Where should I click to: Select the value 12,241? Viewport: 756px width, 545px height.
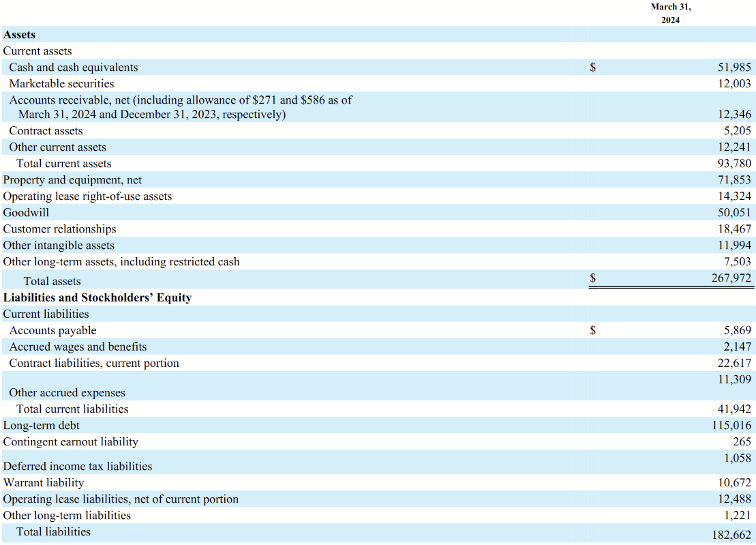point(734,147)
